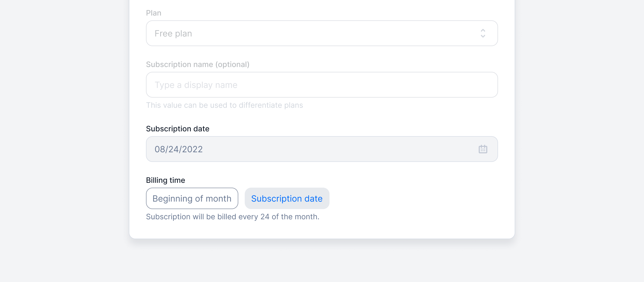Image resolution: width=644 pixels, height=282 pixels.
Task: Click the up arrow in Plan chevron
Action: (x=483, y=30)
